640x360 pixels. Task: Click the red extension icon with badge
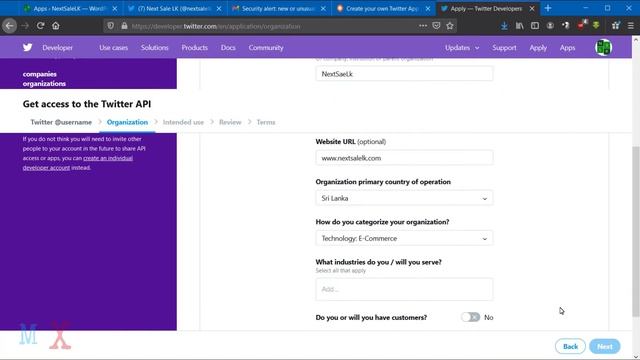[582, 25]
